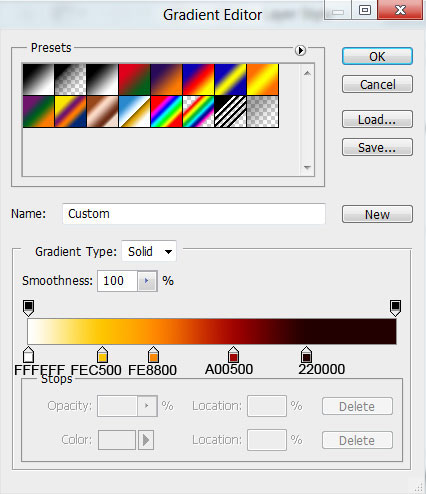This screenshot has width=426, height=494.
Task: Select the Blue, Red, Yellow preset
Action: click(198, 80)
